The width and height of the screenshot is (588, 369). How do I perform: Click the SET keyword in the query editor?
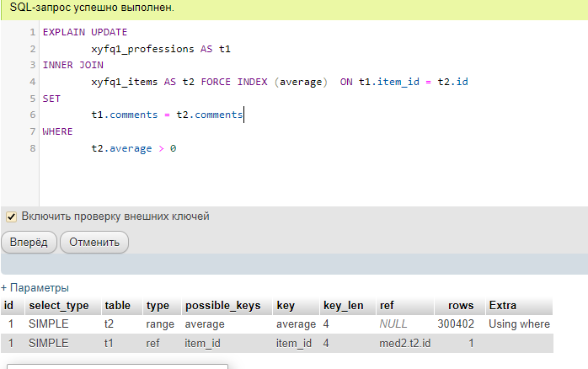tap(51, 99)
